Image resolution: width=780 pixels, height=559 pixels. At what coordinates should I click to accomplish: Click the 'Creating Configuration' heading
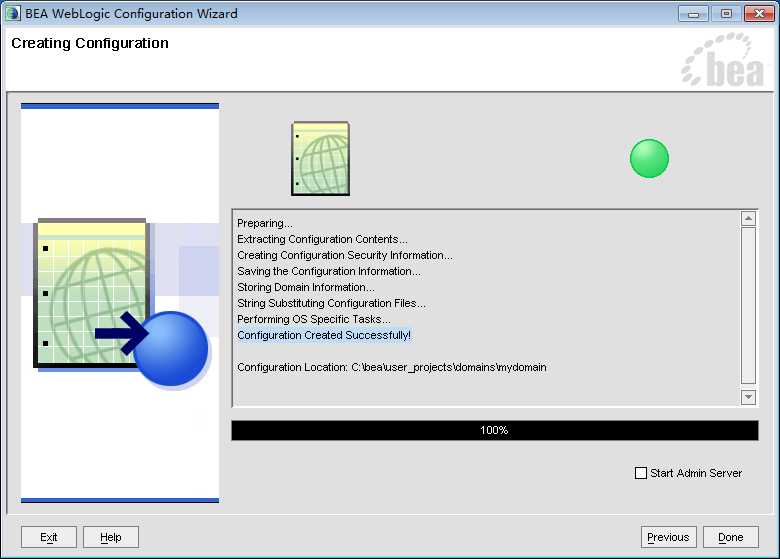click(90, 43)
